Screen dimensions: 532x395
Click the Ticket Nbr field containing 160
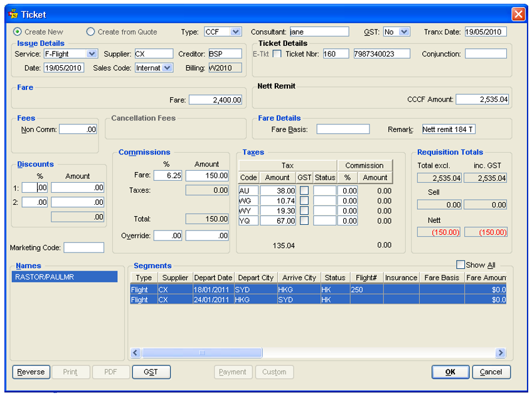[336, 53]
